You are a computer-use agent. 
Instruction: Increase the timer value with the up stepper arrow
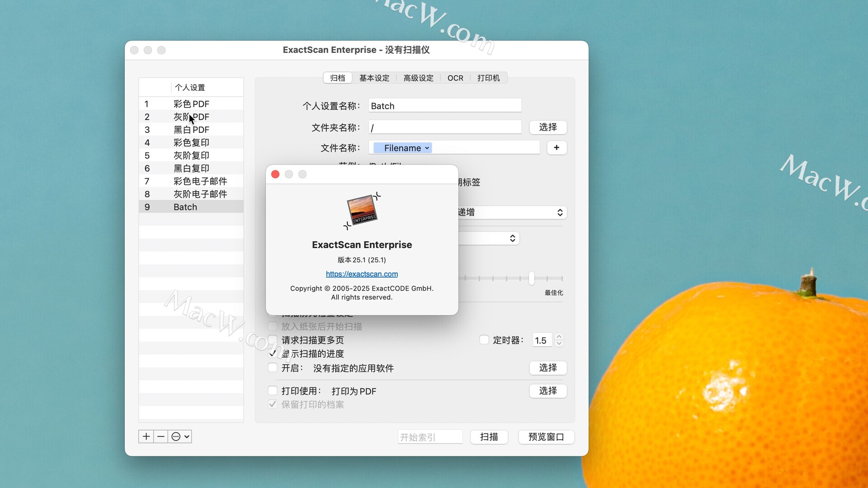559,337
